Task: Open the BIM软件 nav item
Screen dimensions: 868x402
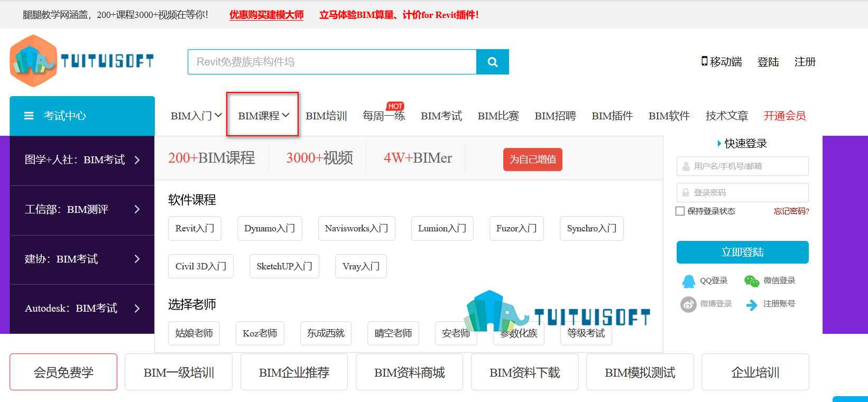Action: click(669, 116)
